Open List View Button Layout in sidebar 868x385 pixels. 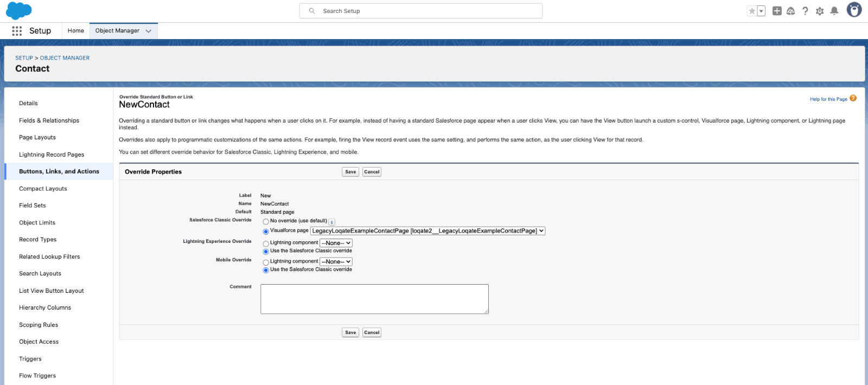click(x=52, y=291)
